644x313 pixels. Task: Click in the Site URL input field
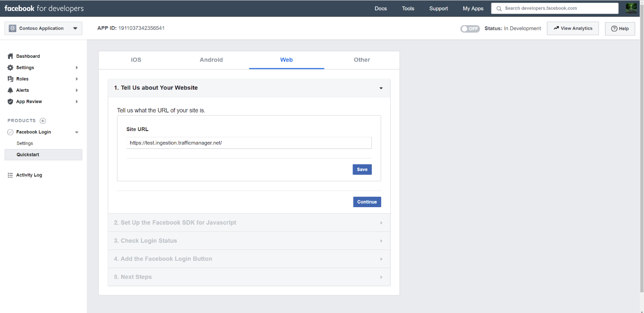click(249, 143)
